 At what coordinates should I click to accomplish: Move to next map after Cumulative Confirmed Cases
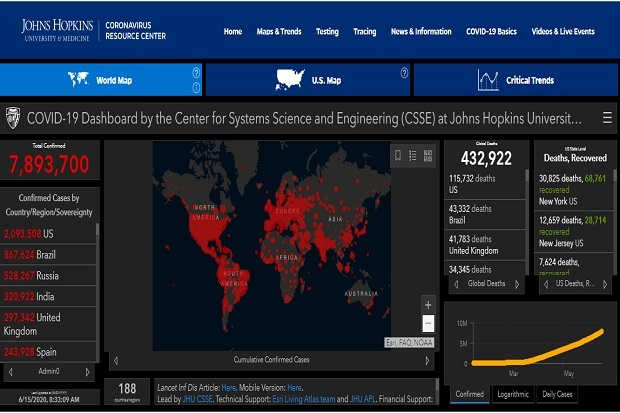[x=427, y=360]
